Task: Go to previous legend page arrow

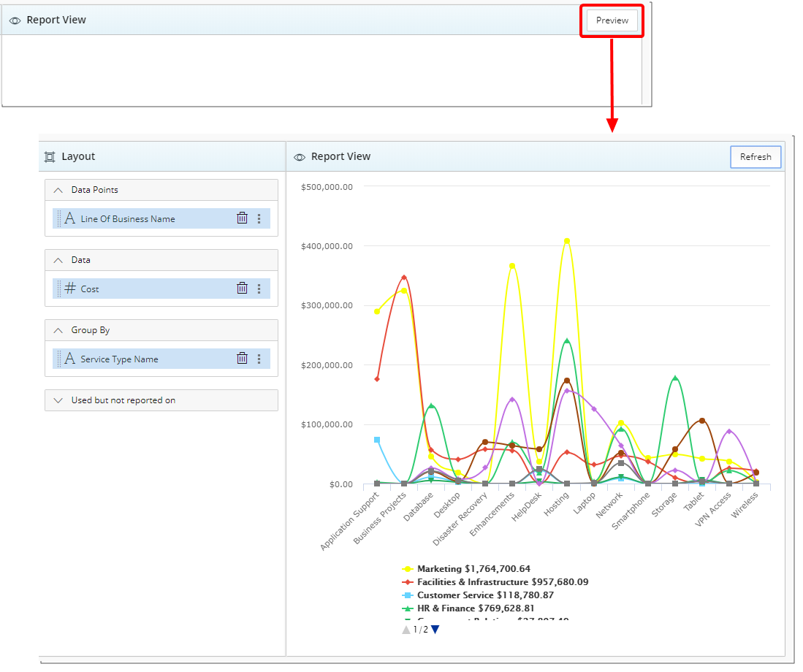Action: pyautogui.click(x=406, y=630)
